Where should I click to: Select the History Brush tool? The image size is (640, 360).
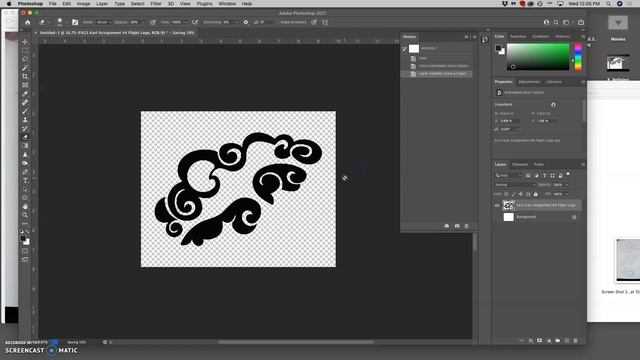pyautogui.click(x=25, y=129)
